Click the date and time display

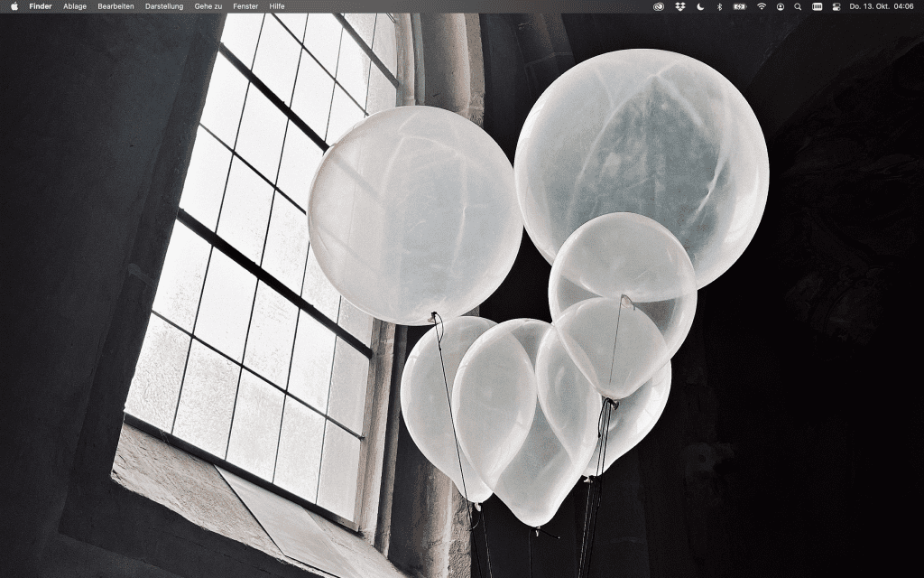coord(882,6)
